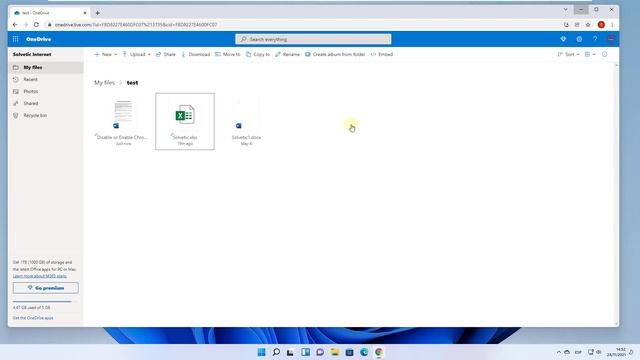Viewport: 640px width, 360px height.
Task: Open the account profile picture menu
Action: (x=611, y=39)
